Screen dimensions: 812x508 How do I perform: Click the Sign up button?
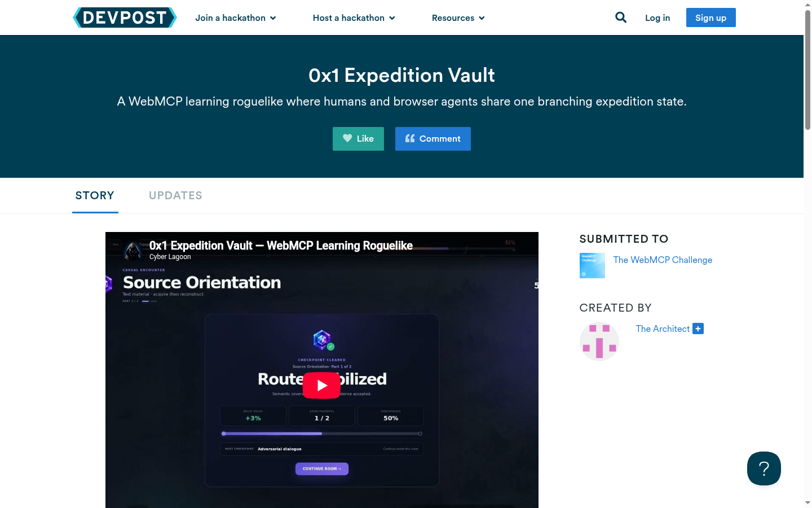point(711,17)
